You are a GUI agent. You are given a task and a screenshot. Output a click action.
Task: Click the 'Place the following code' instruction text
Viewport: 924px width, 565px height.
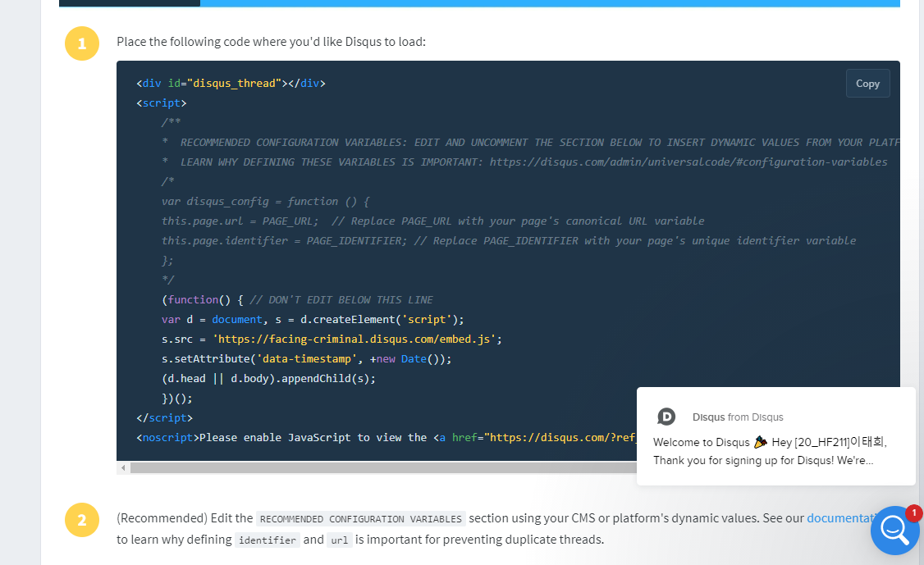pyautogui.click(x=271, y=42)
